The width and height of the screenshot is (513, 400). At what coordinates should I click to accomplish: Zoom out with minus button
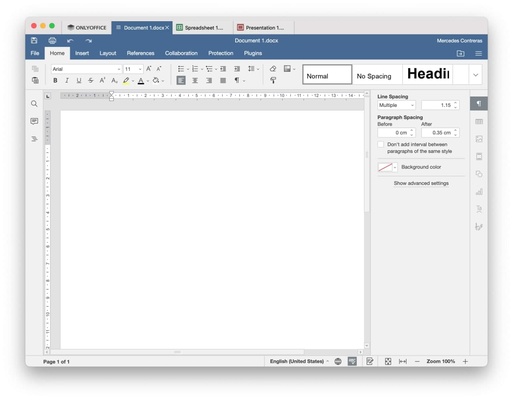[x=417, y=361]
